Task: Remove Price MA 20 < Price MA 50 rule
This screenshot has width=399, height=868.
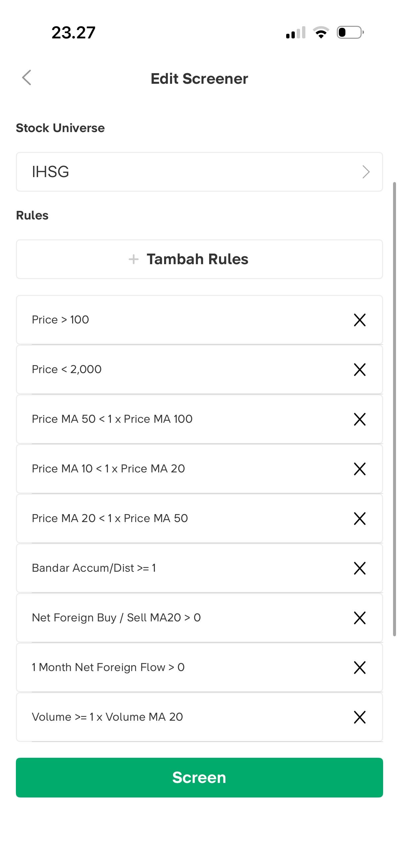Action: click(x=360, y=518)
